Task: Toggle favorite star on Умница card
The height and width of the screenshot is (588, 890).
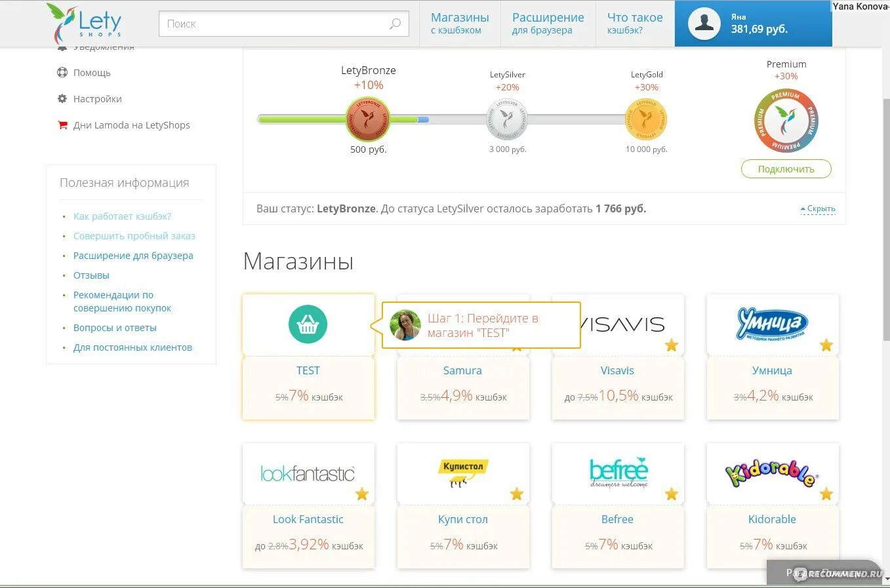Action: [x=826, y=345]
